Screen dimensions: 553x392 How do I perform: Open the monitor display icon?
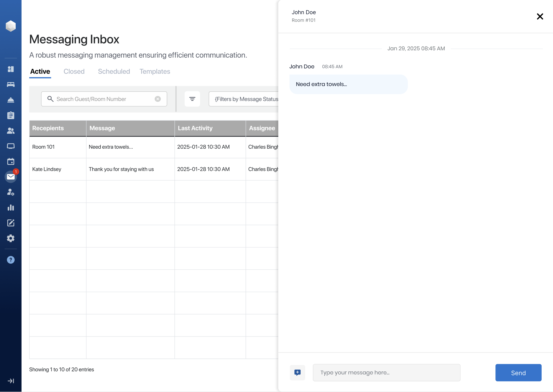pyautogui.click(x=11, y=146)
